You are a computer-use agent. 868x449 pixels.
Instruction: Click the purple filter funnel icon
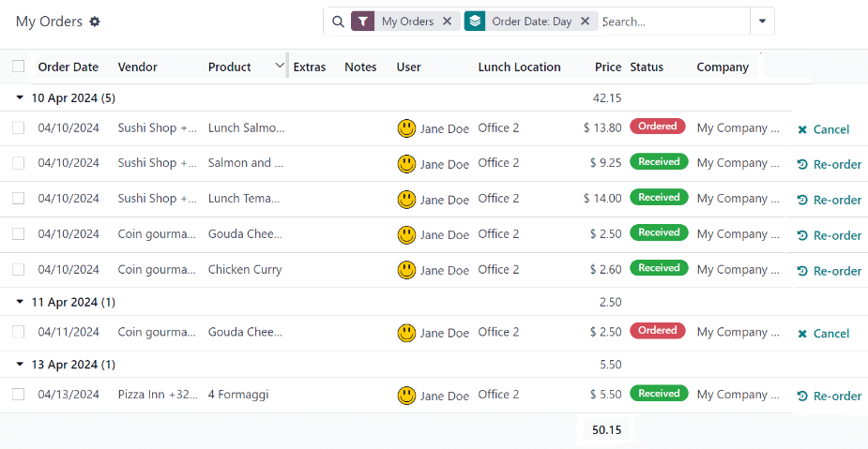362,21
